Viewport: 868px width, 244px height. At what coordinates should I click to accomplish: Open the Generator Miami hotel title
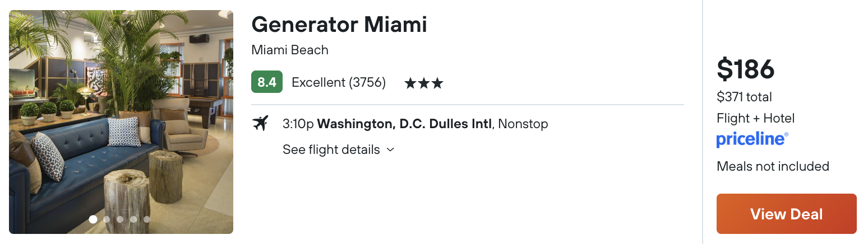339,25
